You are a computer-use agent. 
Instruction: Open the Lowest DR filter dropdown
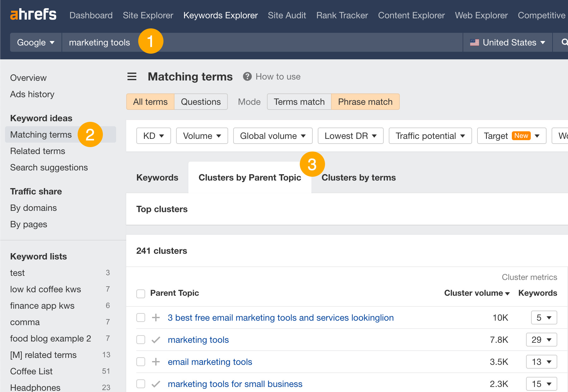tap(351, 136)
